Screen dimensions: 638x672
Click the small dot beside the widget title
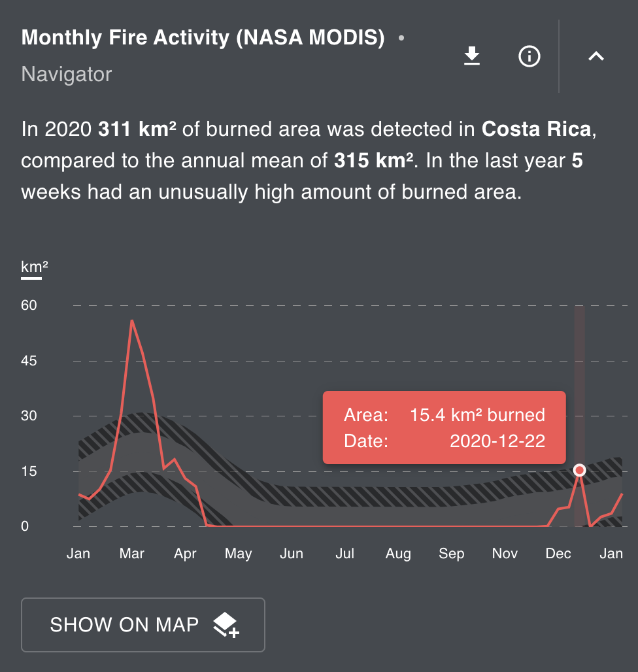(x=401, y=38)
